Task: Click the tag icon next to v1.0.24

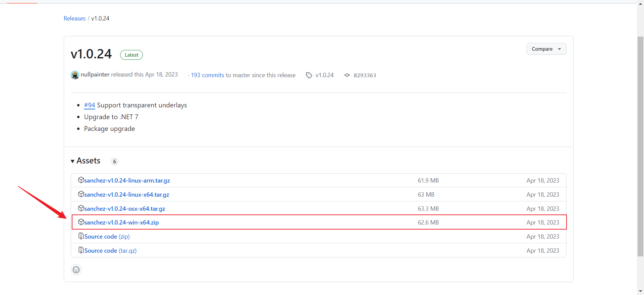Action: click(x=309, y=76)
